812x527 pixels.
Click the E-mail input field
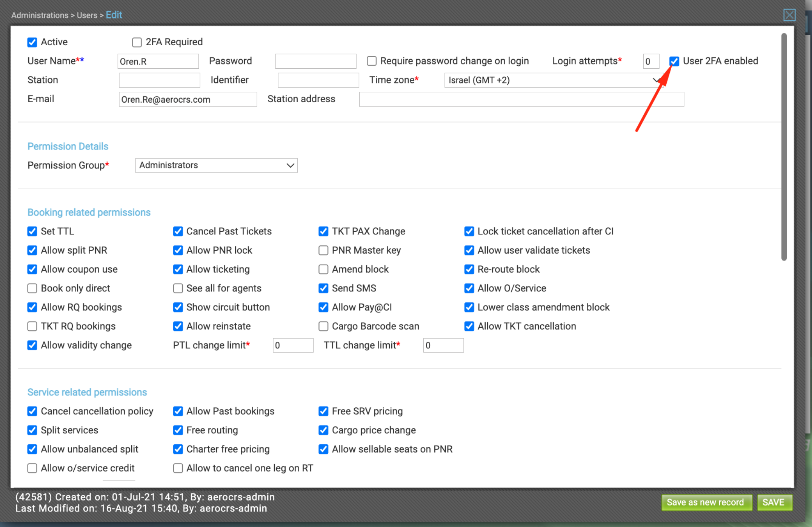click(188, 99)
